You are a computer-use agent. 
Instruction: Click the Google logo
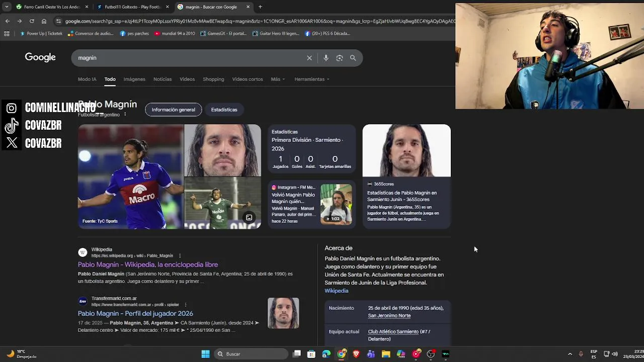pos(40,57)
